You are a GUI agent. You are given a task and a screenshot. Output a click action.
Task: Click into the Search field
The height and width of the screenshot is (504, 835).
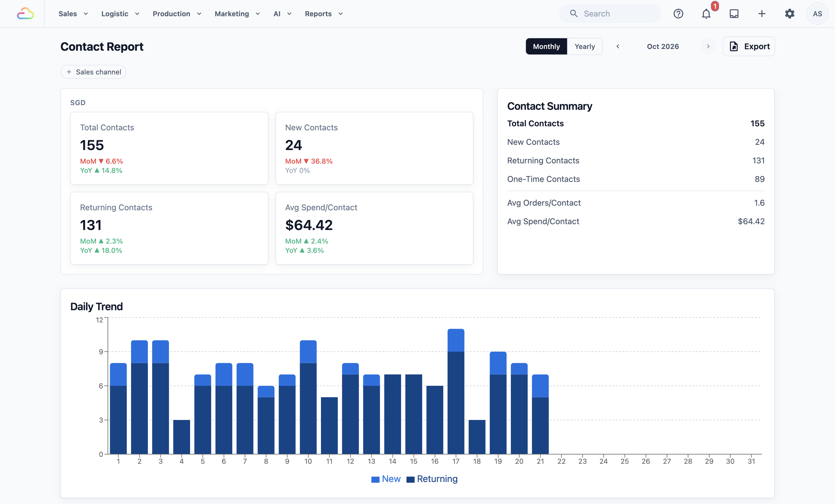coord(610,14)
